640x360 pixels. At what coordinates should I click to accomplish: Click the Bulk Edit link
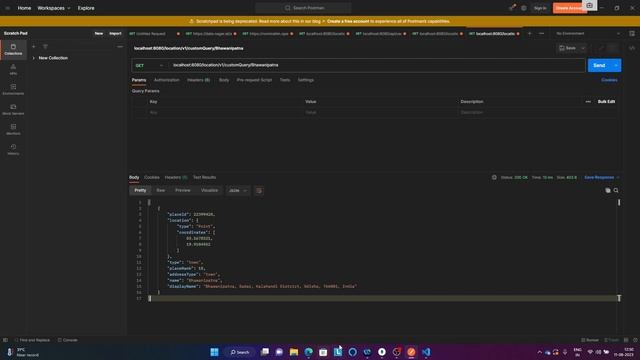606,102
